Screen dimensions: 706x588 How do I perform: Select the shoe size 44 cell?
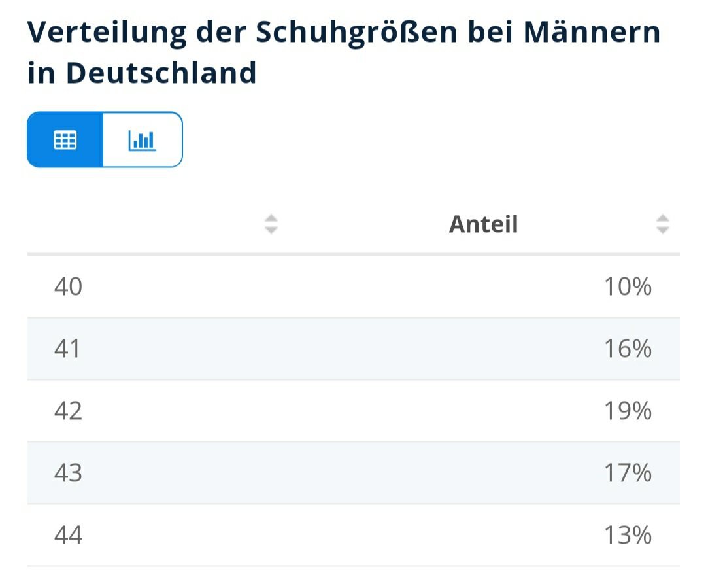[x=68, y=535]
